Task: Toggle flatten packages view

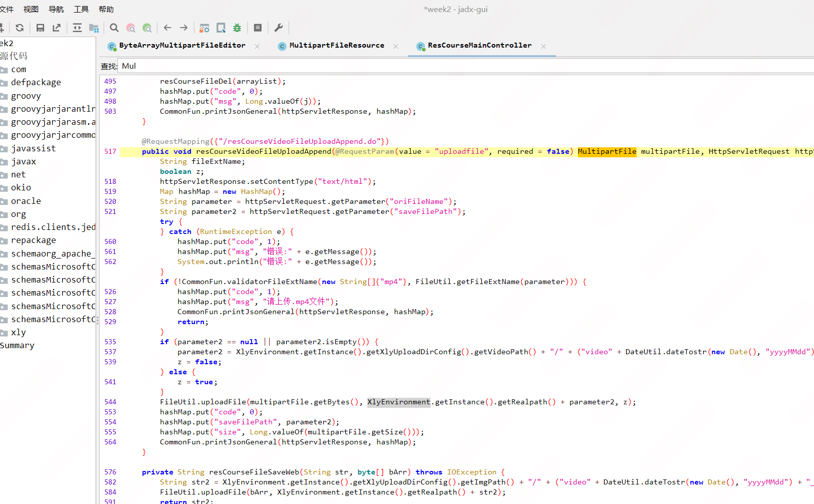Action: (94, 28)
